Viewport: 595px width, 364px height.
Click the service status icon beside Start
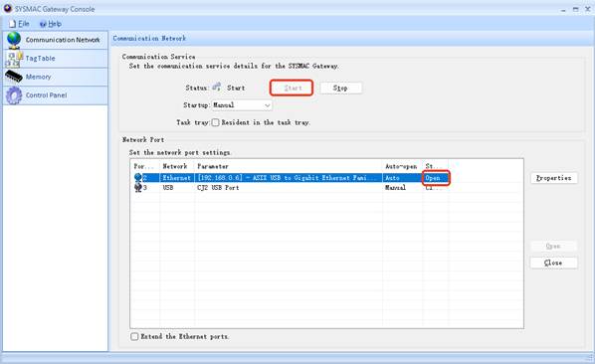[216, 87]
